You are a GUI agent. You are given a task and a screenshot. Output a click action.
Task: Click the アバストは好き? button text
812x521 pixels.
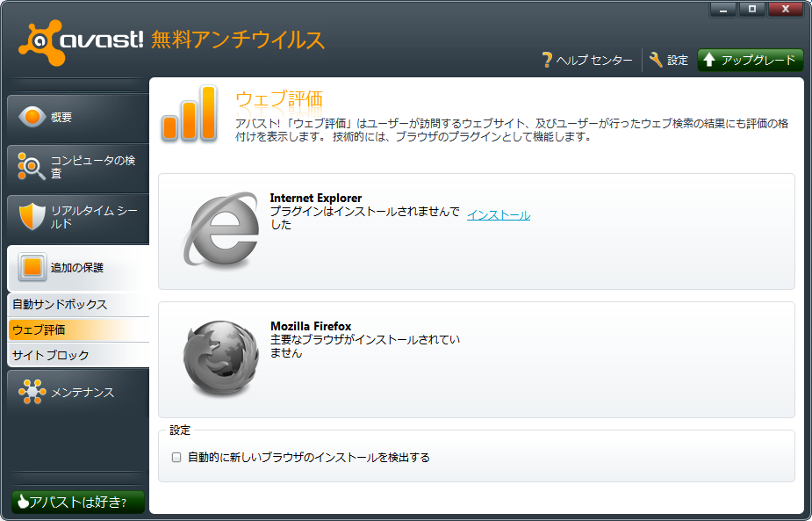click(x=77, y=502)
